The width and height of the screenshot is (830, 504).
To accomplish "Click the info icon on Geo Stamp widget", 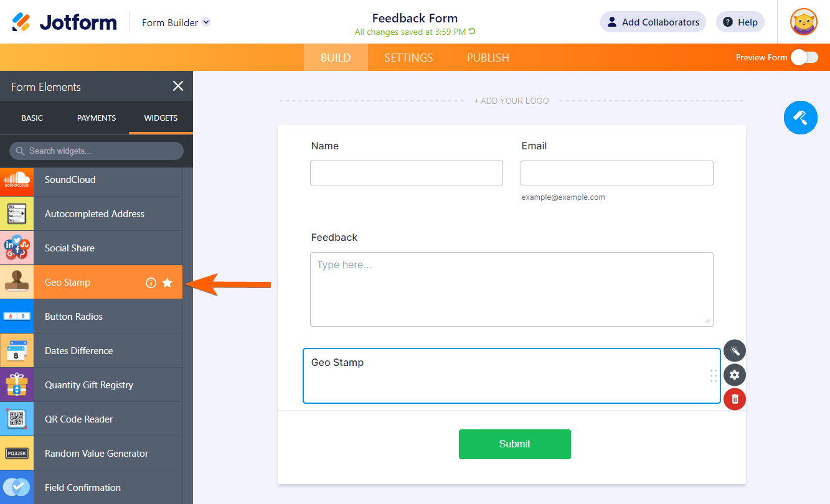I will 151,282.
